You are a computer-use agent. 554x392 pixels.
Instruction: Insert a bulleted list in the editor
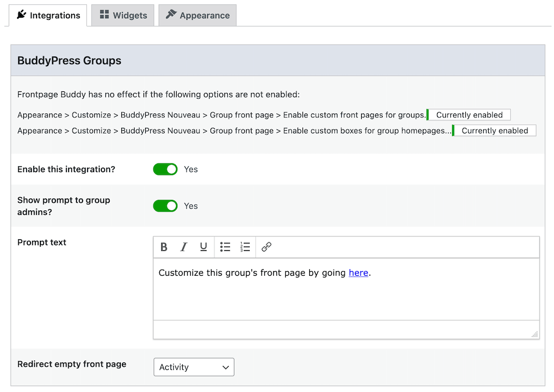tap(225, 247)
